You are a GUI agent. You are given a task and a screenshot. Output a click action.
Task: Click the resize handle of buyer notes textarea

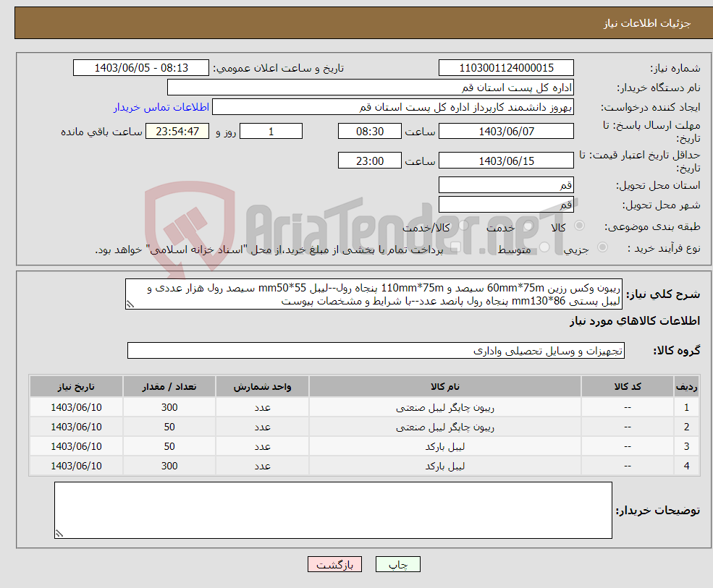(59, 534)
